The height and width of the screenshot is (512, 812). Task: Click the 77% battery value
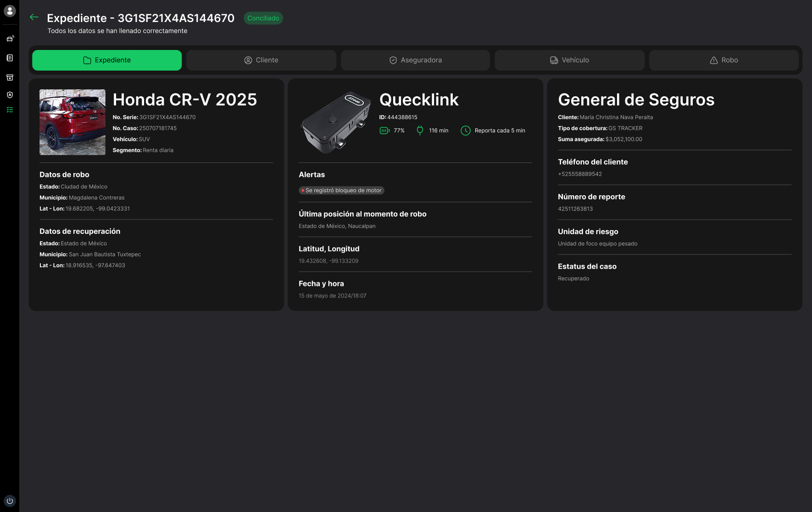(x=399, y=131)
